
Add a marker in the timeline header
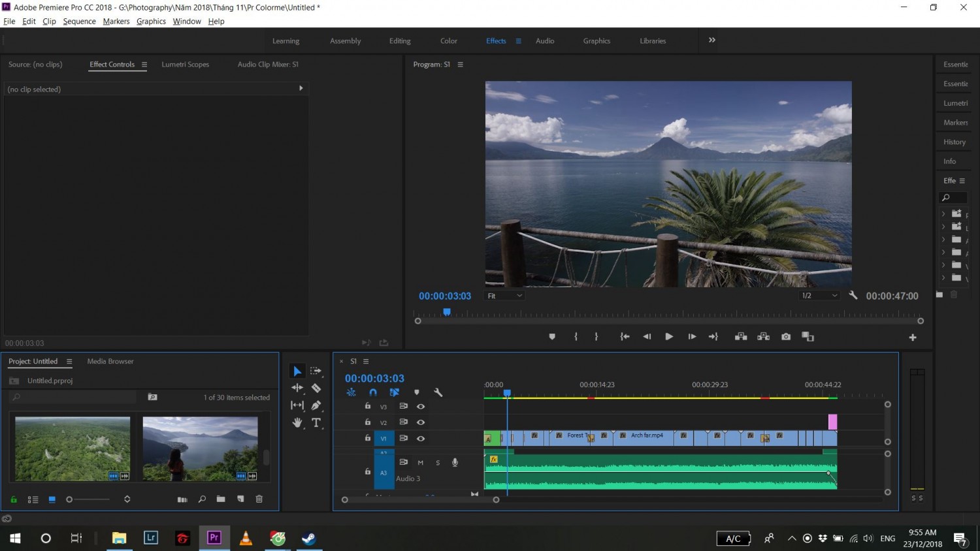pos(417,392)
